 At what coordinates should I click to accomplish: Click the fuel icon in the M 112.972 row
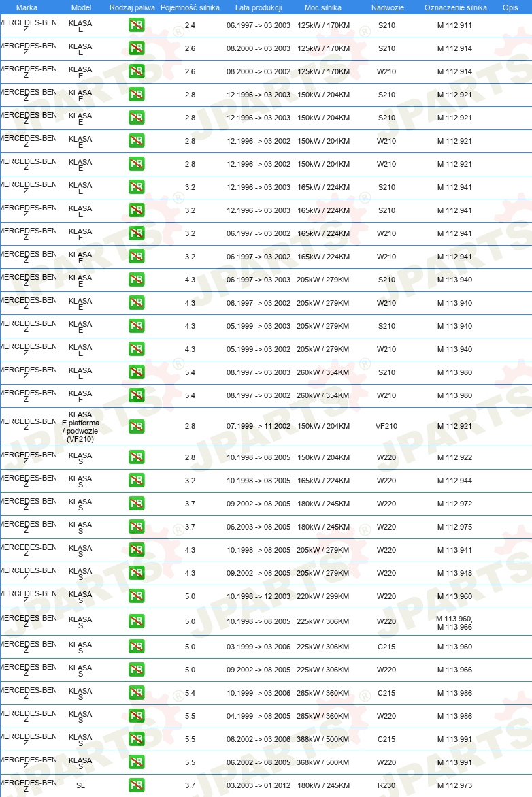point(136,503)
